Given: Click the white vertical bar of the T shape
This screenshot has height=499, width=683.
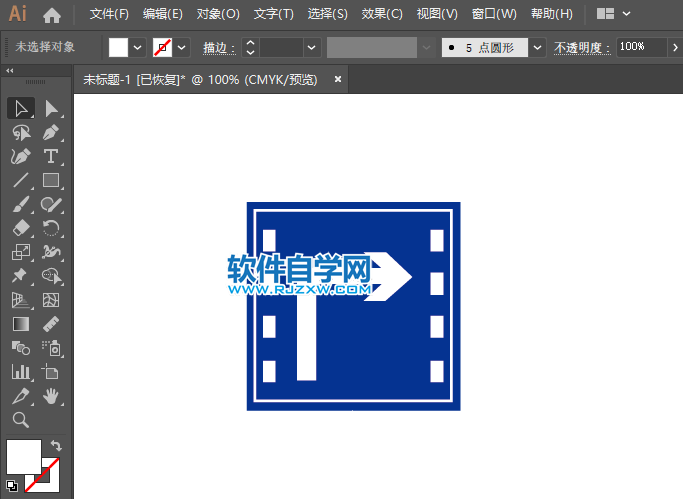Looking at the screenshot, I should (x=307, y=337).
